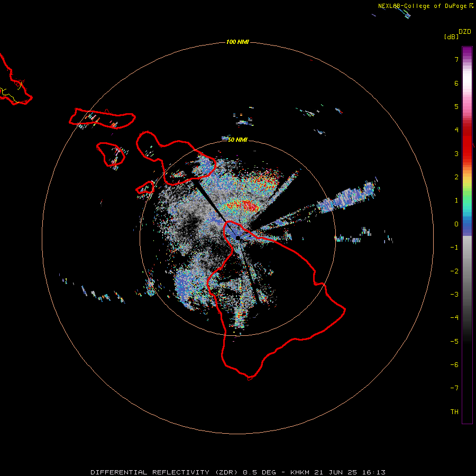Click the 21 JUN 25 date in the footer
This screenshot has height=476, width=476.
pos(336,472)
